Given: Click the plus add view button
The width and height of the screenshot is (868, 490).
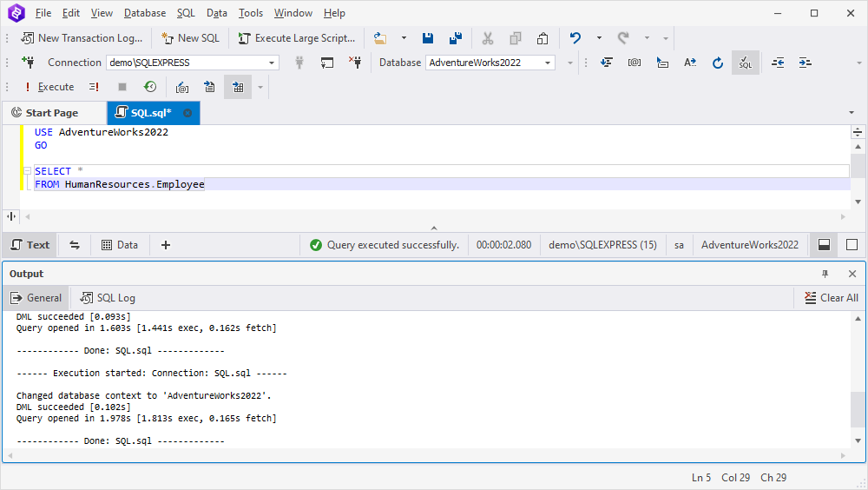Looking at the screenshot, I should point(166,245).
